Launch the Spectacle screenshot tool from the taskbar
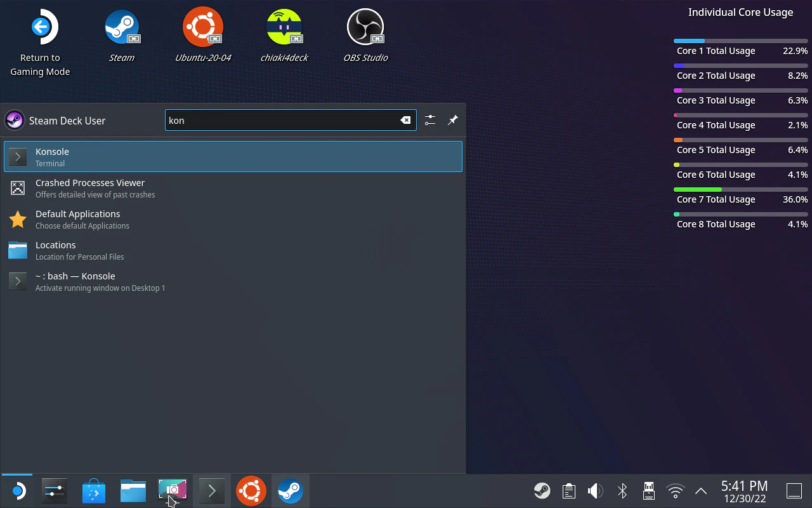The height and width of the screenshot is (508, 812). (x=173, y=491)
